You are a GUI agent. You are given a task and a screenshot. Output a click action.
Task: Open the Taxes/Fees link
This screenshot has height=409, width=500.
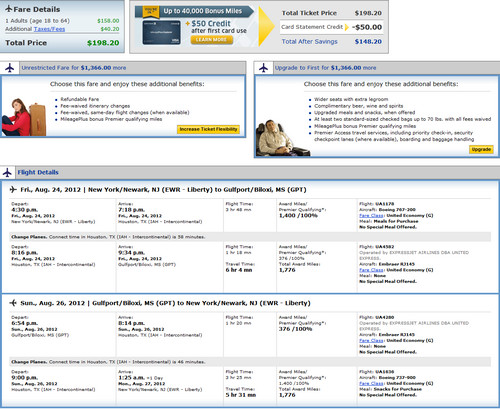[x=49, y=29]
